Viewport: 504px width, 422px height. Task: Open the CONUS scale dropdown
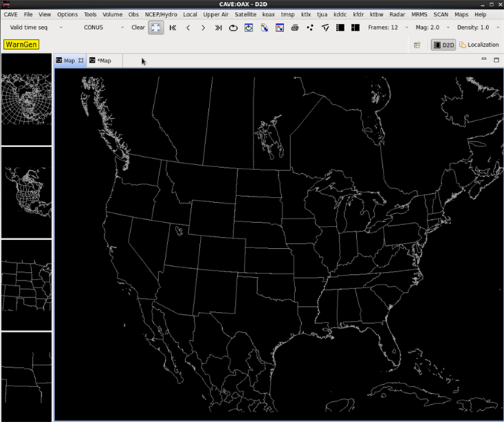pyautogui.click(x=103, y=27)
